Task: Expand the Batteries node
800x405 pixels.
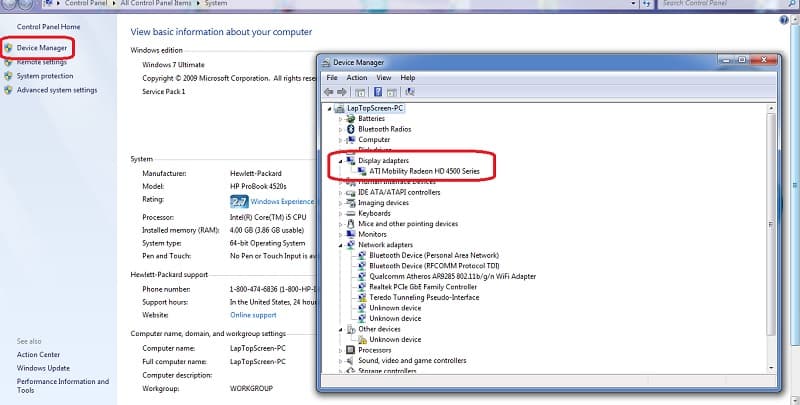Action: pos(341,119)
